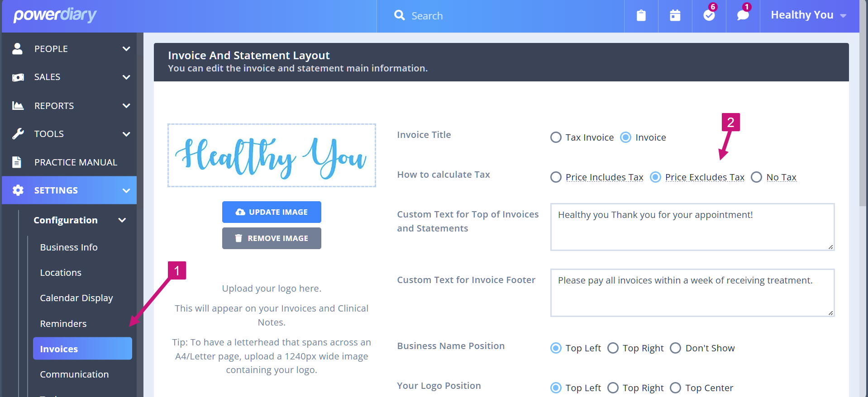Viewport: 868px width, 397px height.
Task: Open the Healthy You account dropdown
Action: (808, 15)
